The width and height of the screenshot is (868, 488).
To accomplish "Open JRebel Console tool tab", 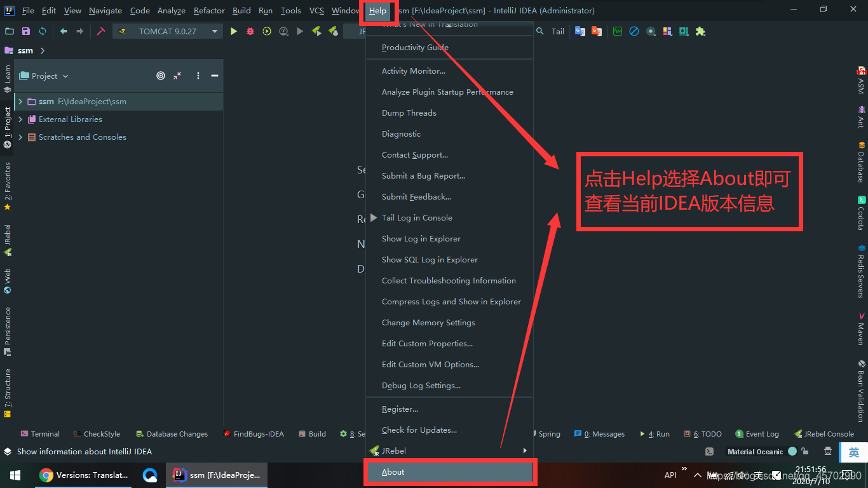I will 824,434.
